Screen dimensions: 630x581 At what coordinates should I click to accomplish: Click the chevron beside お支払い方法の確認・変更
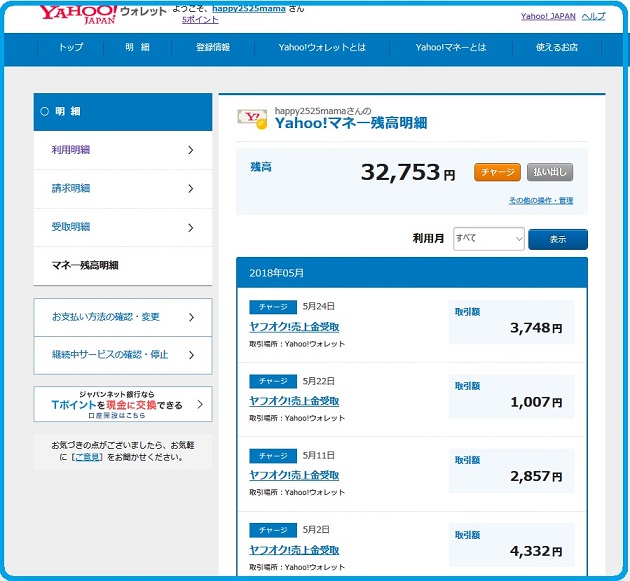pos(191,317)
